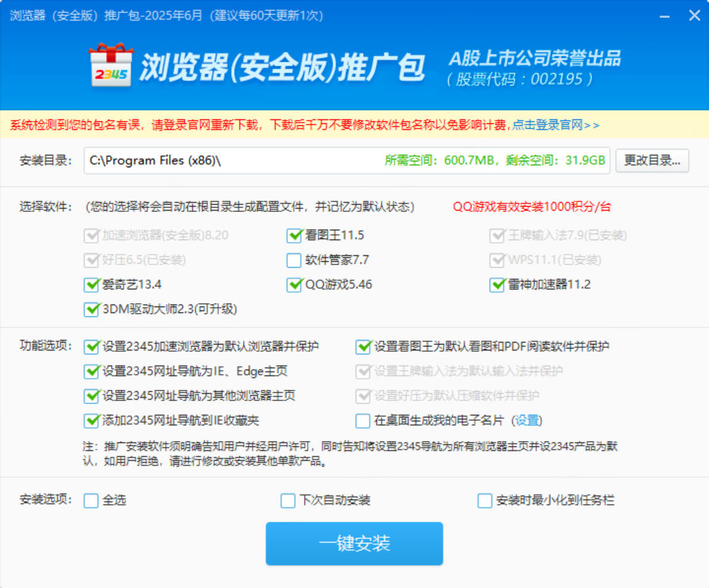Check the 全选 box

(x=91, y=501)
